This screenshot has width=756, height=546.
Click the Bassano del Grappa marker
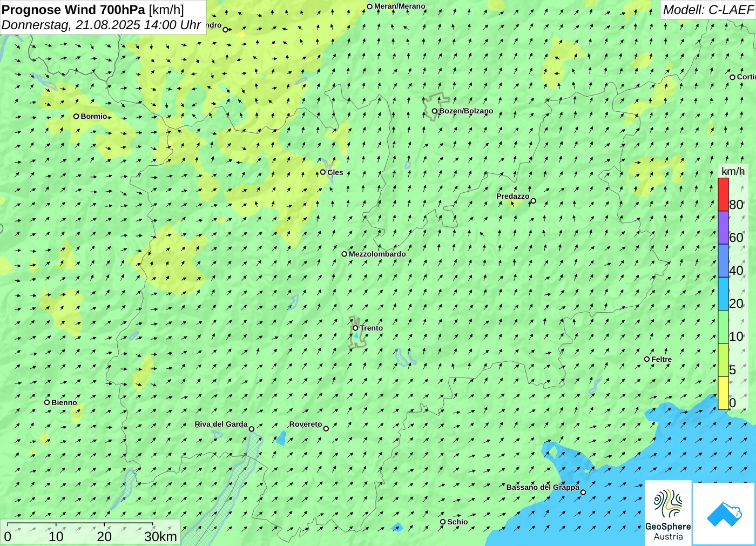pos(583,492)
